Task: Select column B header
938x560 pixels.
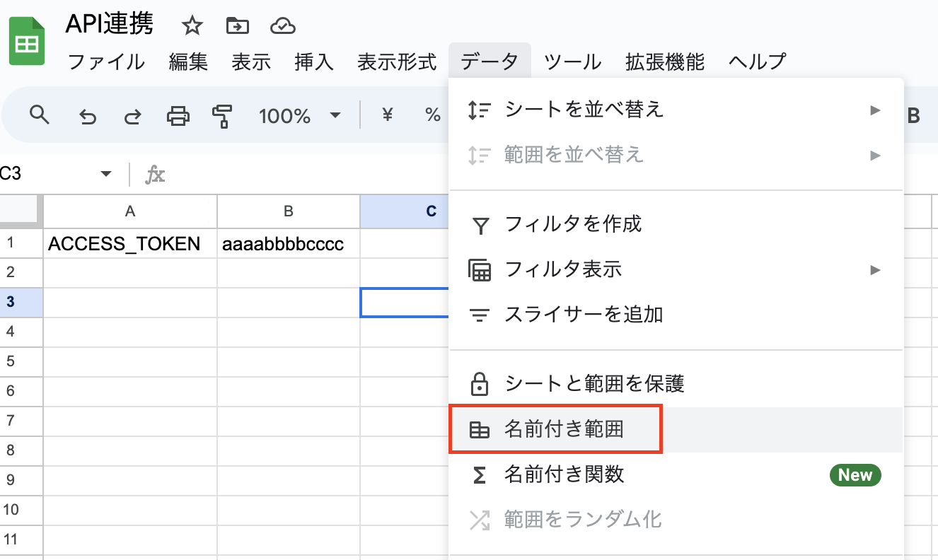Action: click(289, 211)
